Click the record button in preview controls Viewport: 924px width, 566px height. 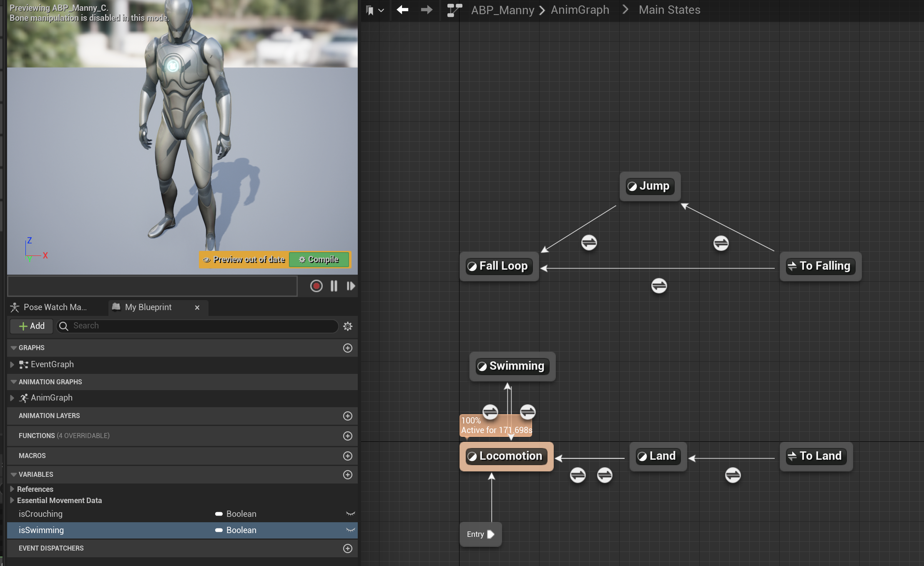(316, 286)
